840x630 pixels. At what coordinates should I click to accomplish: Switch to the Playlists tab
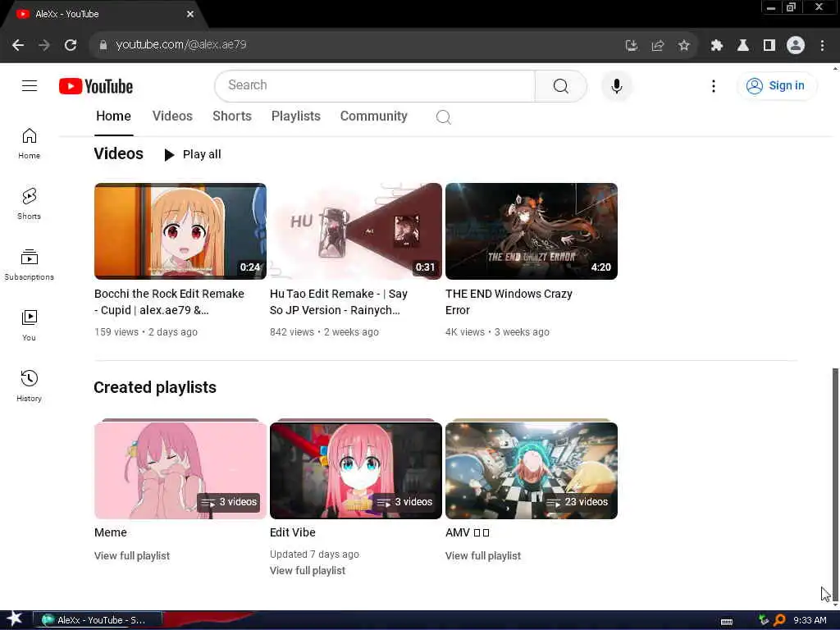pyautogui.click(x=295, y=116)
